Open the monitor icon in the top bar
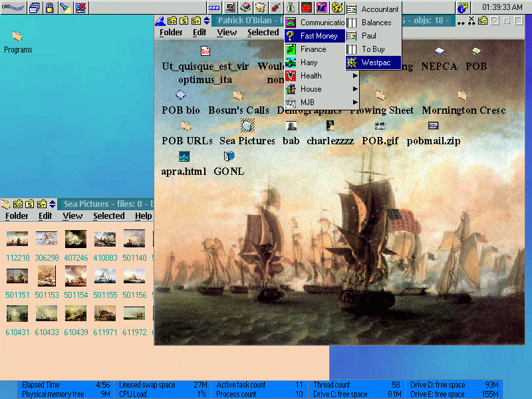Viewport: 532px width, 399px height. [x=230, y=7]
